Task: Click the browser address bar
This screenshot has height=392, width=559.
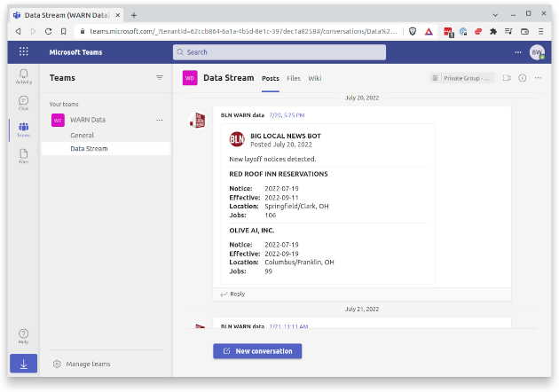Action: point(239,31)
